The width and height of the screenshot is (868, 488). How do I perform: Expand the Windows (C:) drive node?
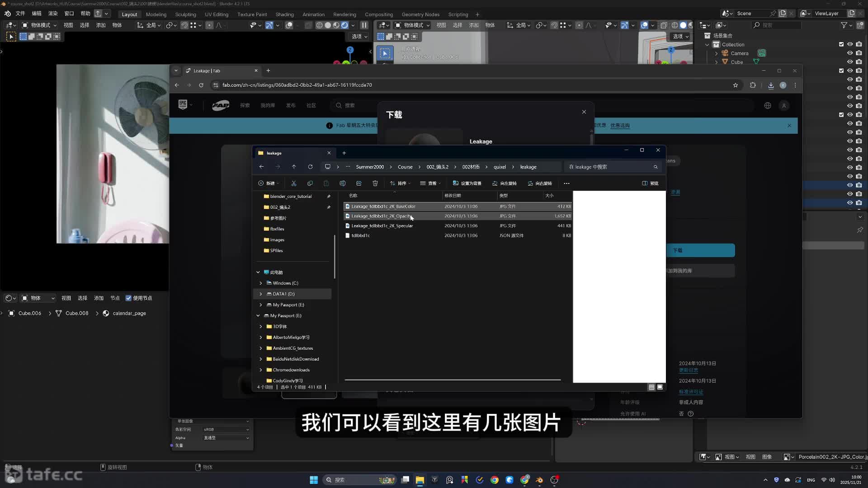[261, 283]
